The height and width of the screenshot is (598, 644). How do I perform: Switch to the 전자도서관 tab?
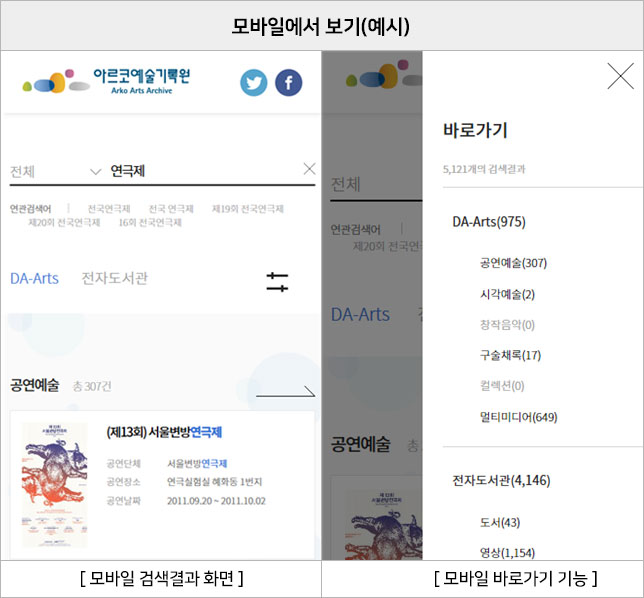coord(115,278)
